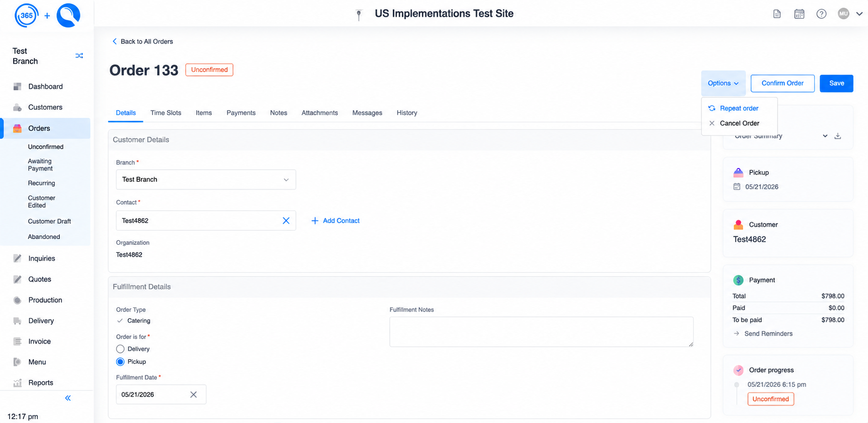The height and width of the screenshot is (423, 868).
Task: Download the order summary
Action: [838, 136]
